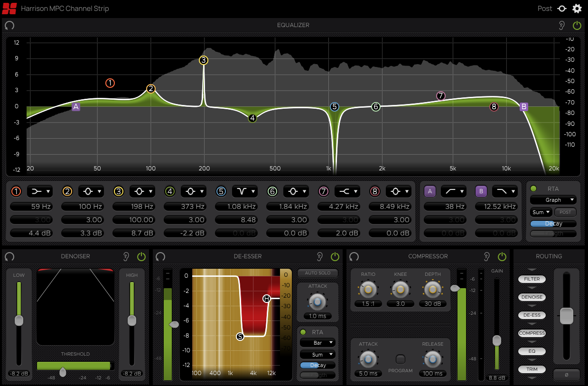
Task: Click the De-Esser ATTACK knob
Action: [x=317, y=301]
